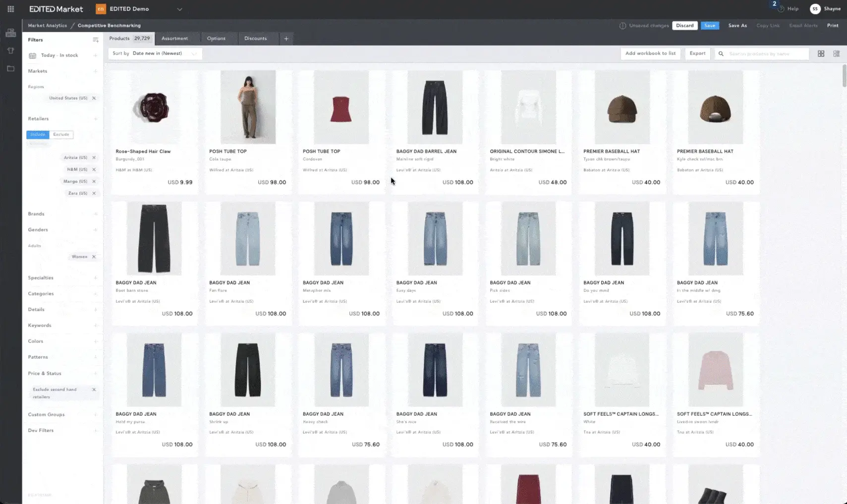Select the Include retailers toggle
This screenshot has height=504, width=847.
[38, 134]
